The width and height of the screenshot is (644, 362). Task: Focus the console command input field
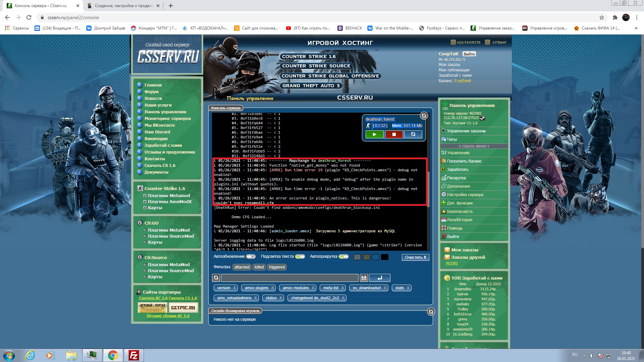(290, 278)
